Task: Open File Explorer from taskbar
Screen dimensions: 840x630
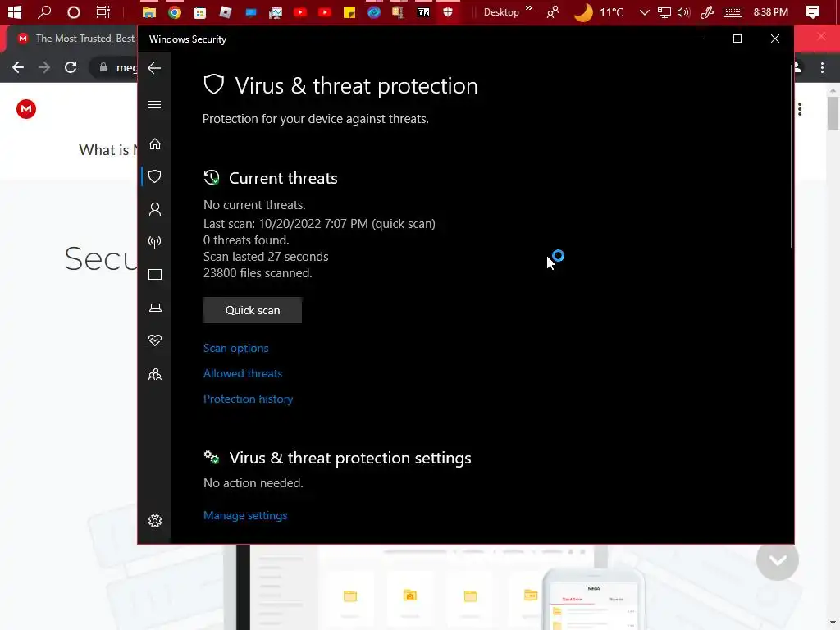Action: [x=149, y=11]
